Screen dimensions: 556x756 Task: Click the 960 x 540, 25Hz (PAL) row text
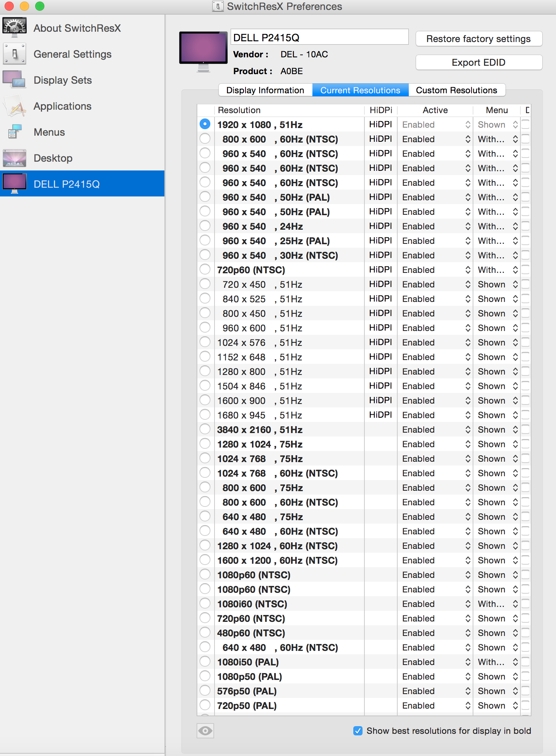tap(276, 241)
